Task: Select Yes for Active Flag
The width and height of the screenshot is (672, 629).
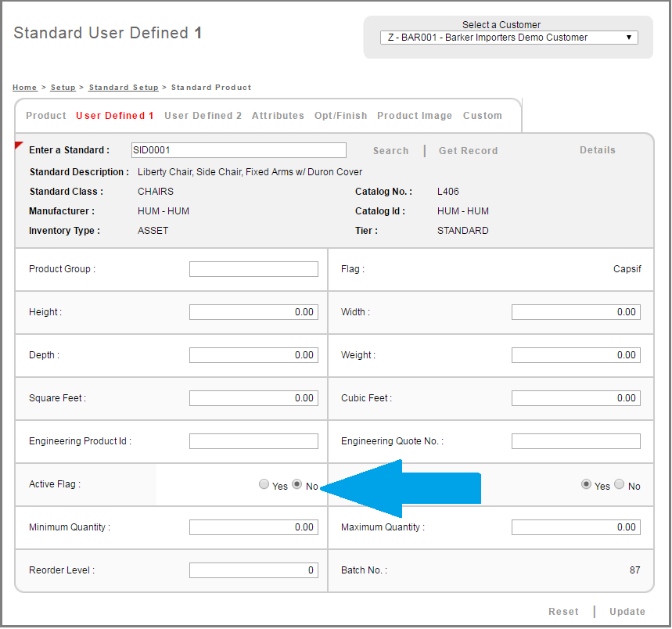Action: 264,485
